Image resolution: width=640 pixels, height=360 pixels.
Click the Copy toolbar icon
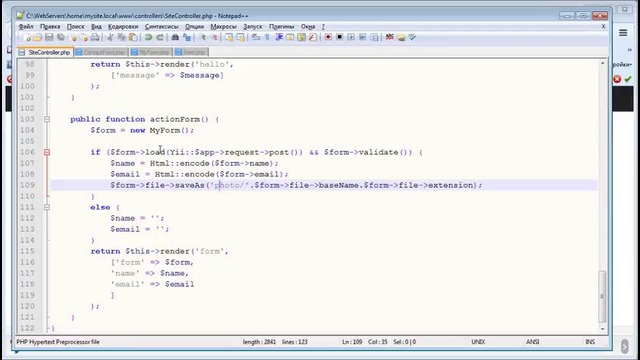(x=122, y=38)
